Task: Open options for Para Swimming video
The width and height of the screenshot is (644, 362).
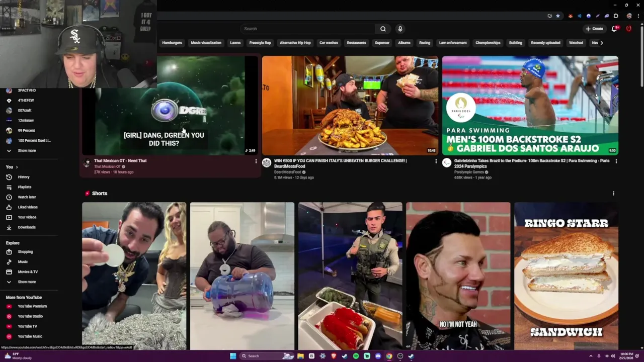Action: point(616,161)
